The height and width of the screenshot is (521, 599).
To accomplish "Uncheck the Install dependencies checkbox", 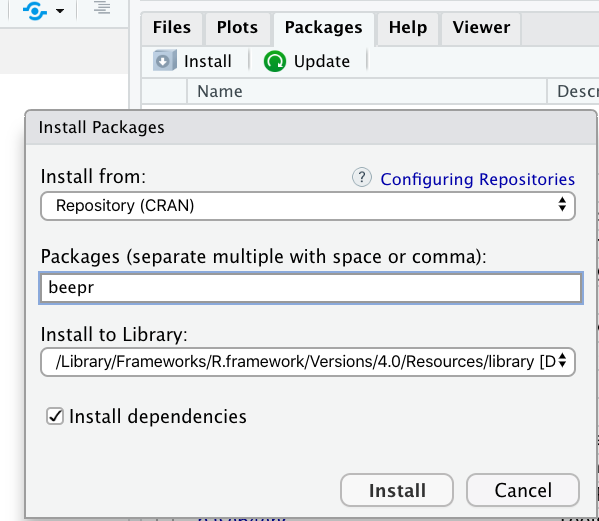I will 55,416.
